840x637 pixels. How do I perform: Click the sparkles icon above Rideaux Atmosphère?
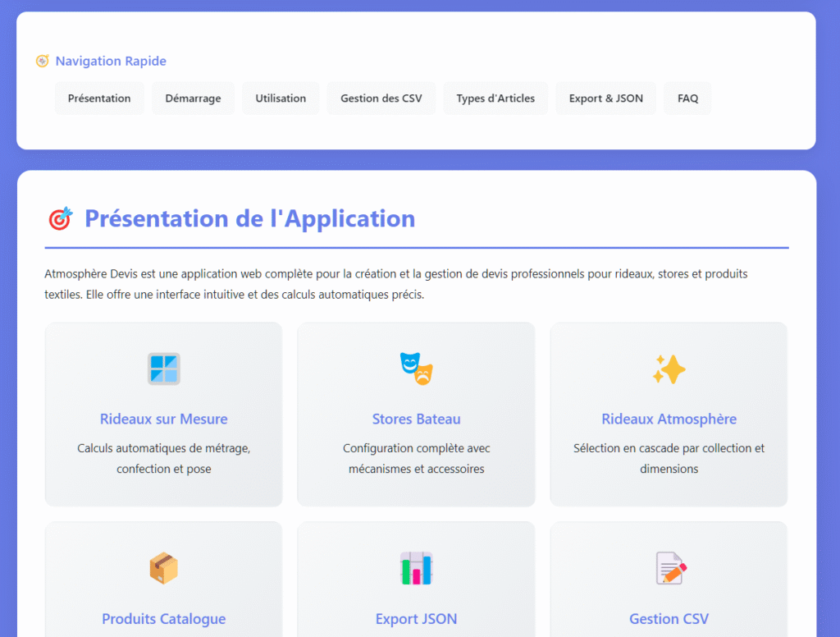pos(669,369)
